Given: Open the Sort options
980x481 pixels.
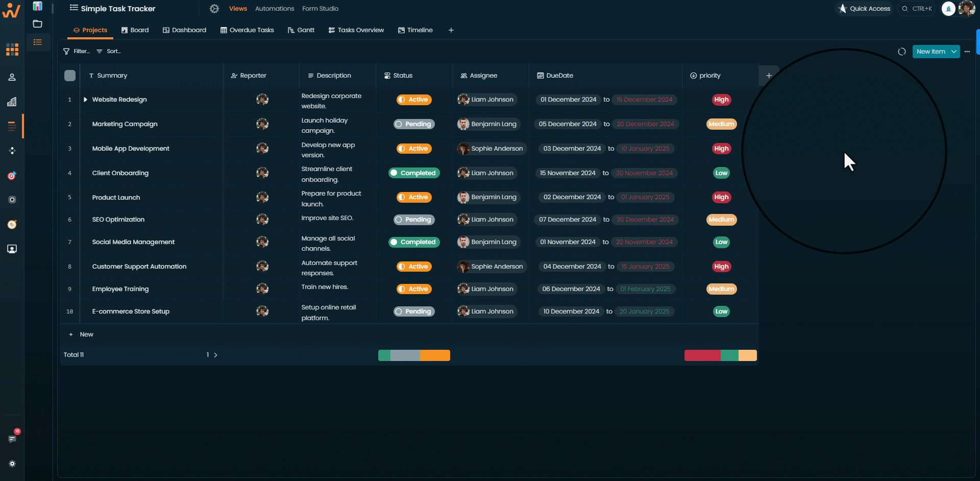Looking at the screenshot, I should coord(109,52).
